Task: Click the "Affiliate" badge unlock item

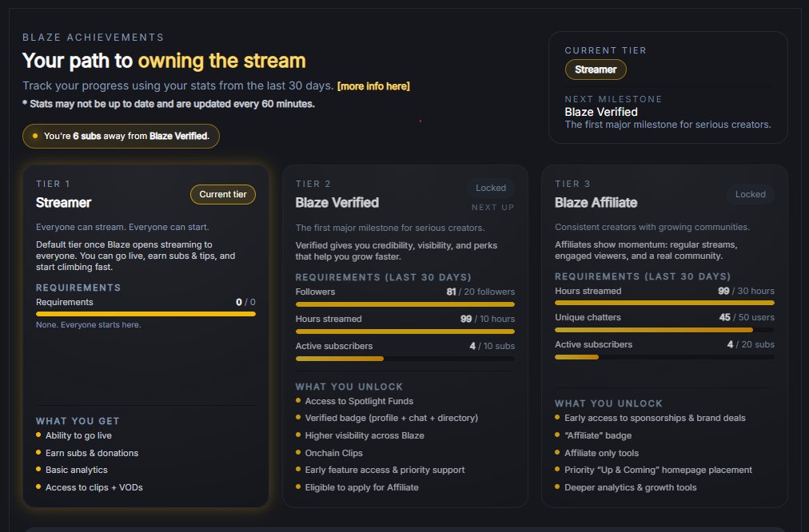Action: pos(597,435)
